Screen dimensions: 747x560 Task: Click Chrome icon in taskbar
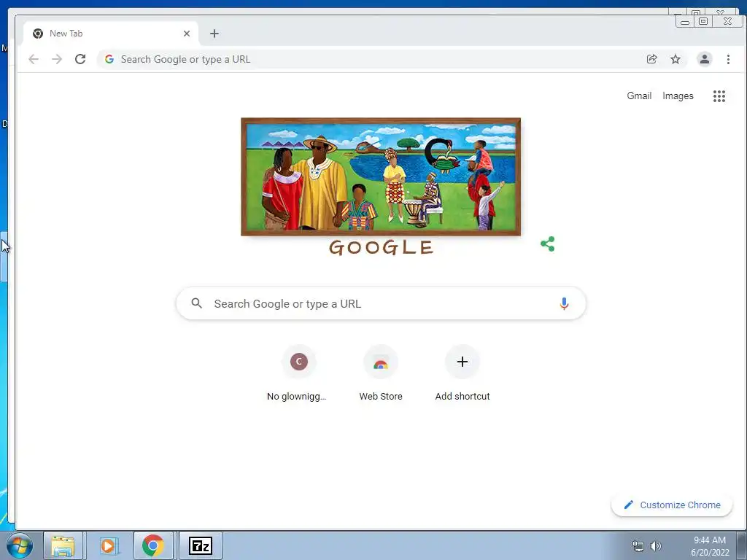[153, 545]
